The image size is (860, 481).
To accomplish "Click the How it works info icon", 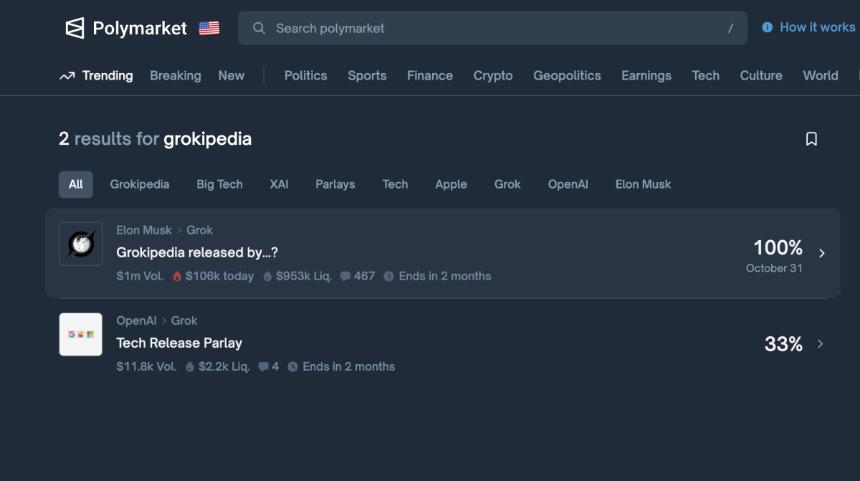I will pos(767,27).
